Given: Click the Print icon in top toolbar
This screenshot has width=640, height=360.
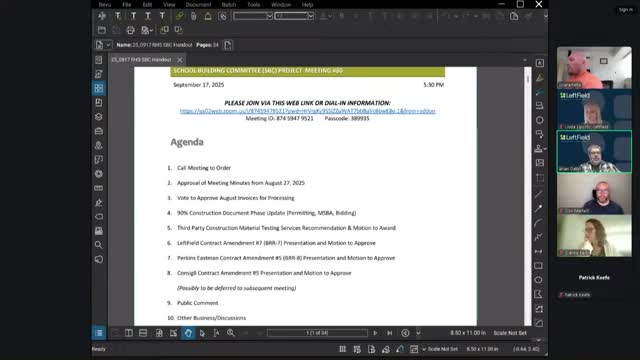Looking at the screenshot, I should click(x=130, y=30).
